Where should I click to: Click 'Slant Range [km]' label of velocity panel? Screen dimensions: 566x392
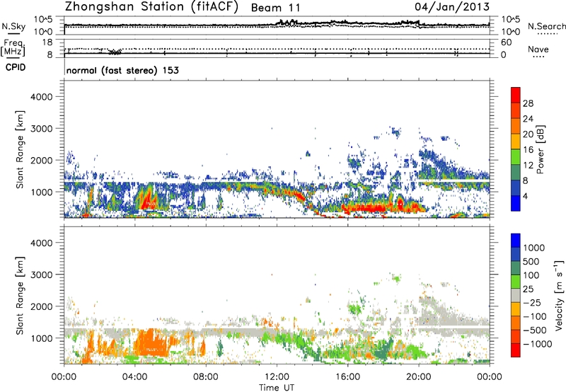pyautogui.click(x=20, y=296)
